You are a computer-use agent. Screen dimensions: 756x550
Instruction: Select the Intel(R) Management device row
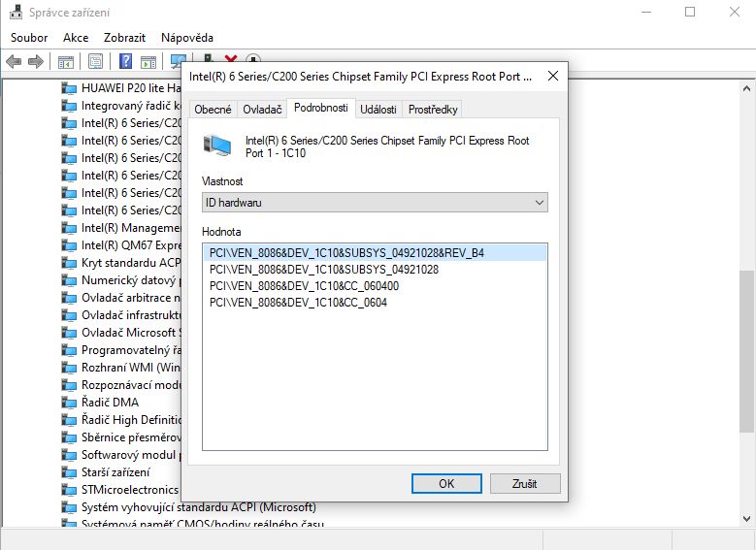pyautogui.click(x=121, y=228)
